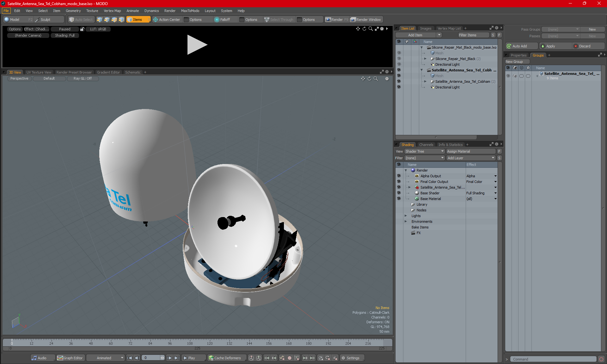Select Materials selection mode icon
Screen dimensions: 607x364
121,20
